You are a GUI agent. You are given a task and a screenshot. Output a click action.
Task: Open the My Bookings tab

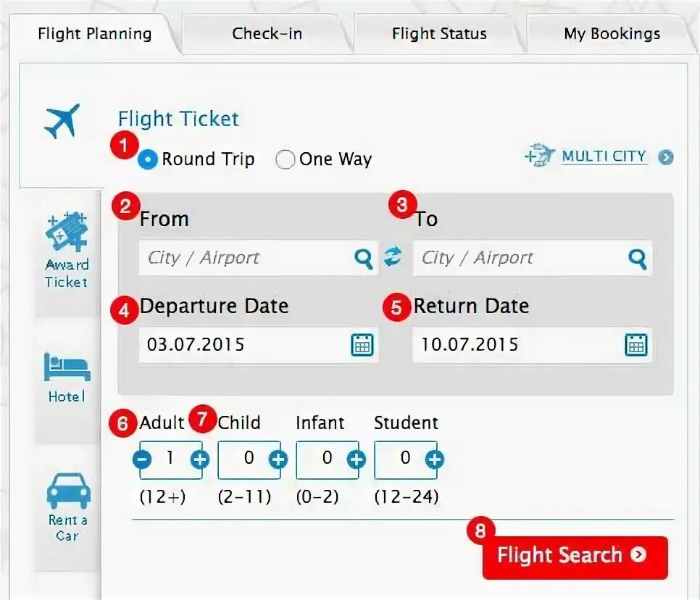click(612, 33)
